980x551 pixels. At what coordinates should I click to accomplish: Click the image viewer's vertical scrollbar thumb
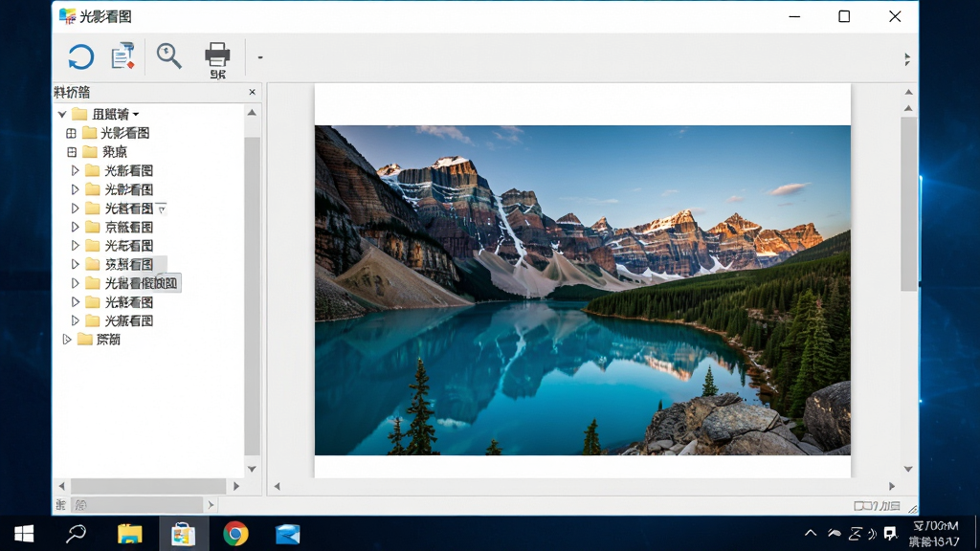pyautogui.click(x=909, y=204)
